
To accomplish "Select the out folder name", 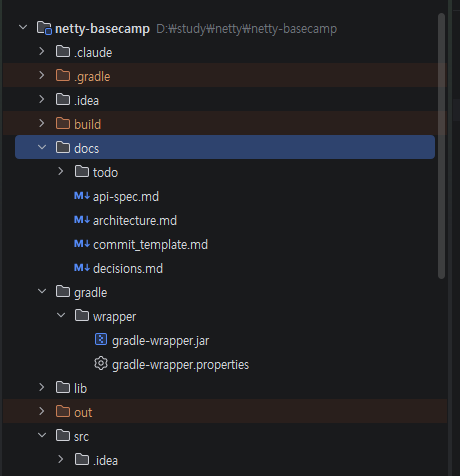I will pyautogui.click(x=83, y=413).
